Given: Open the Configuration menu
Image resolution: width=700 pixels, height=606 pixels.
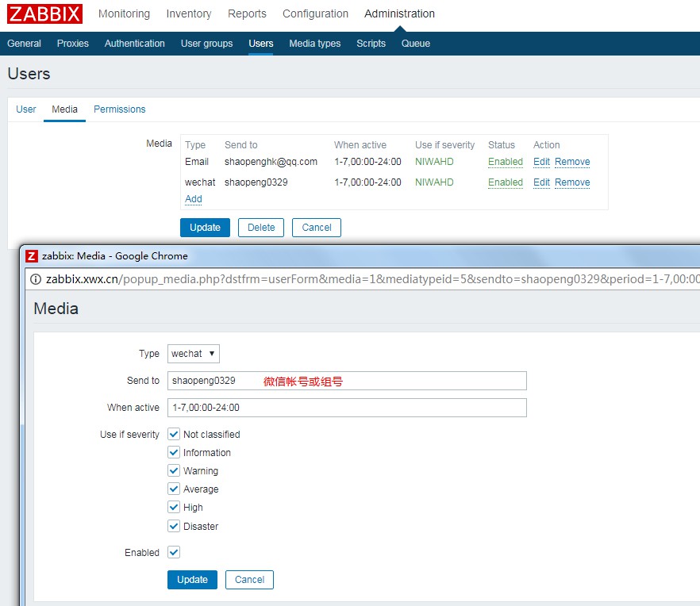Looking at the screenshot, I should [x=315, y=13].
